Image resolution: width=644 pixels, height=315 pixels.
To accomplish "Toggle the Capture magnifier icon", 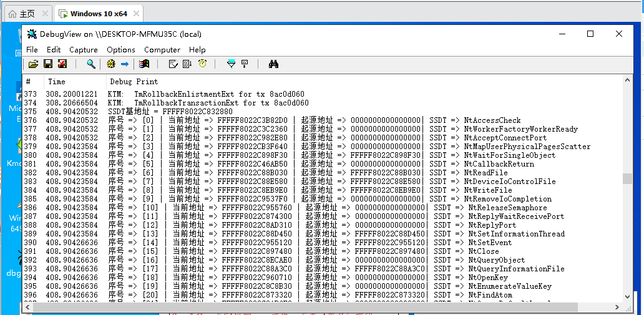I will [x=90, y=64].
